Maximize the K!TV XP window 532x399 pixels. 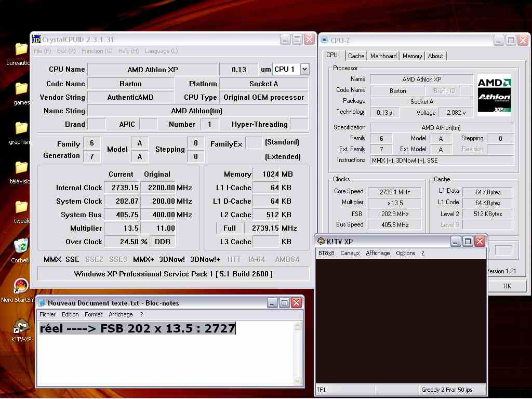[468, 242]
